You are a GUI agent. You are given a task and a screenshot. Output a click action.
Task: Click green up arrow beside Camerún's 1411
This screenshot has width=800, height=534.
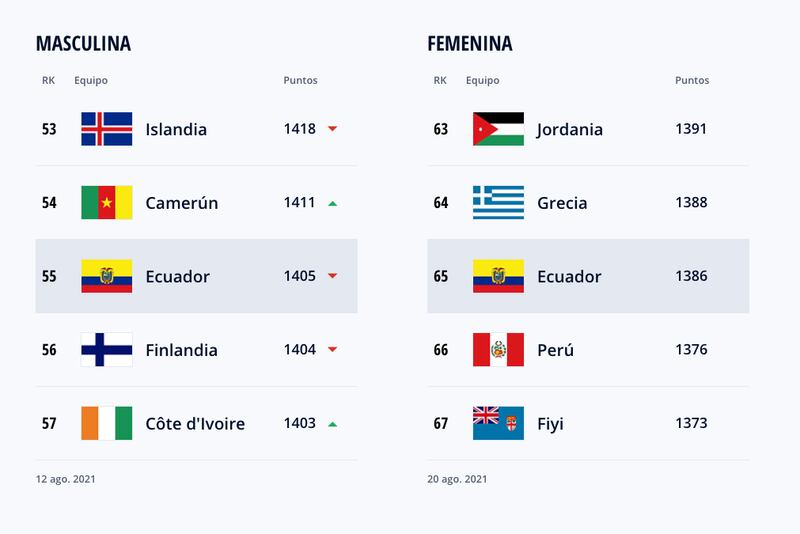tap(333, 204)
